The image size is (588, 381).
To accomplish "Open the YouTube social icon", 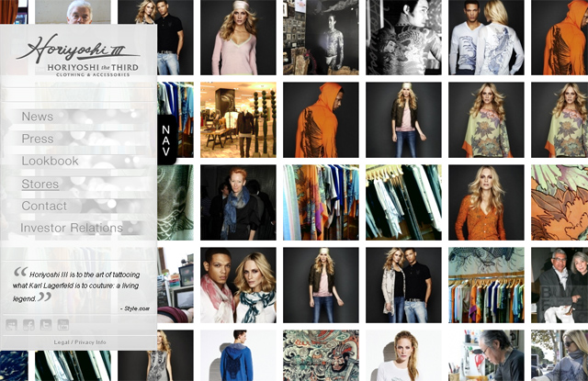I will tap(63, 324).
